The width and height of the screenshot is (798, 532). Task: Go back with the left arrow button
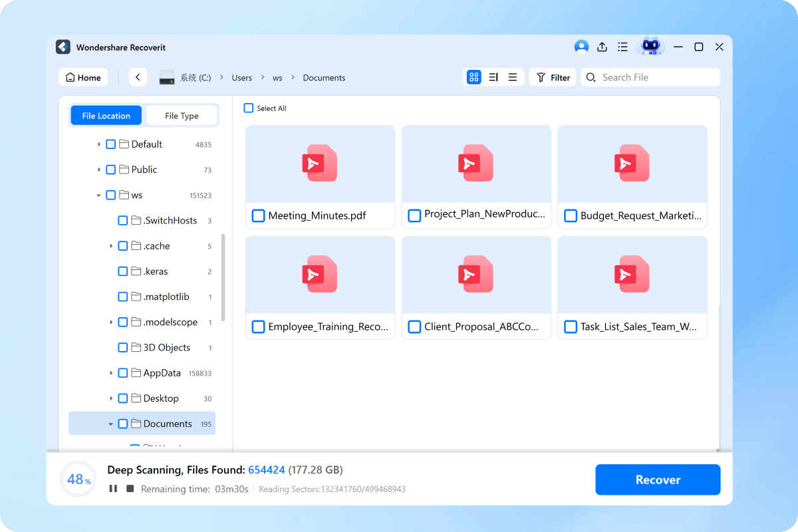tap(138, 77)
